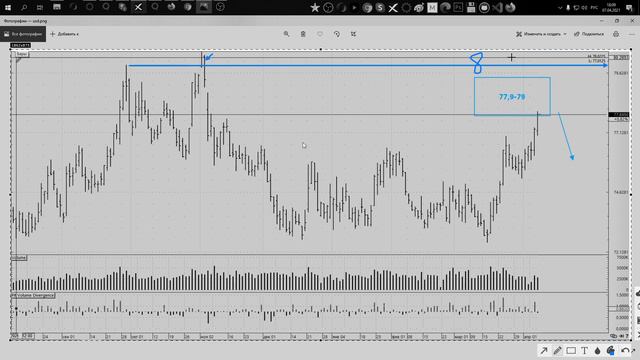640x360 pixels.
Task: Open Skype from the taskbar
Action: tap(380, 8)
